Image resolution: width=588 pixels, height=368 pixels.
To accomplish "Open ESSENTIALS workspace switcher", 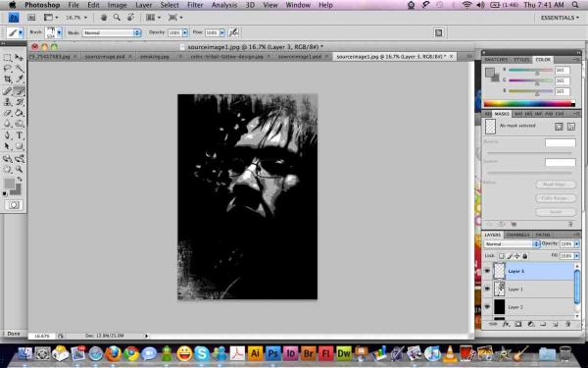I will tap(560, 18).
